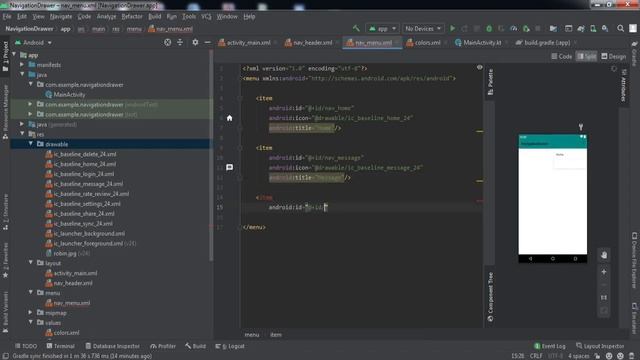This screenshot has height=360, width=640.
Task: Open the Structure tool window
Action: (x=5, y=212)
